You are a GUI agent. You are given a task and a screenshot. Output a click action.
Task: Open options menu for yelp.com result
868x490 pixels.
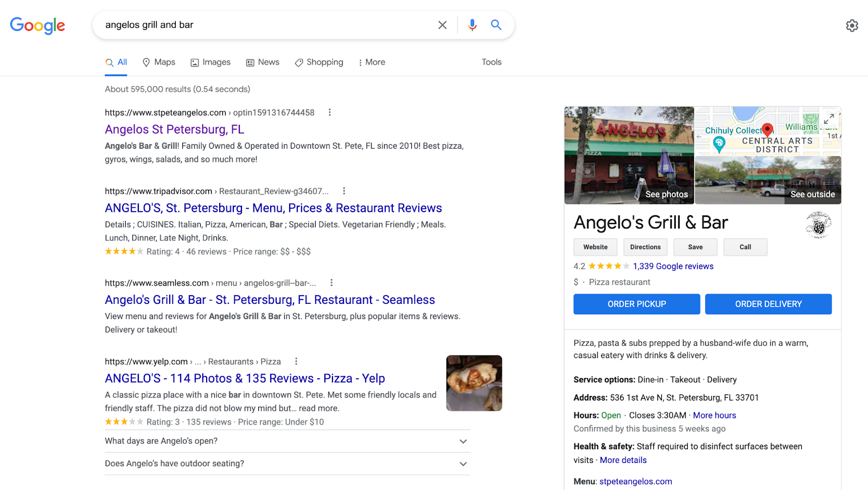(x=296, y=361)
